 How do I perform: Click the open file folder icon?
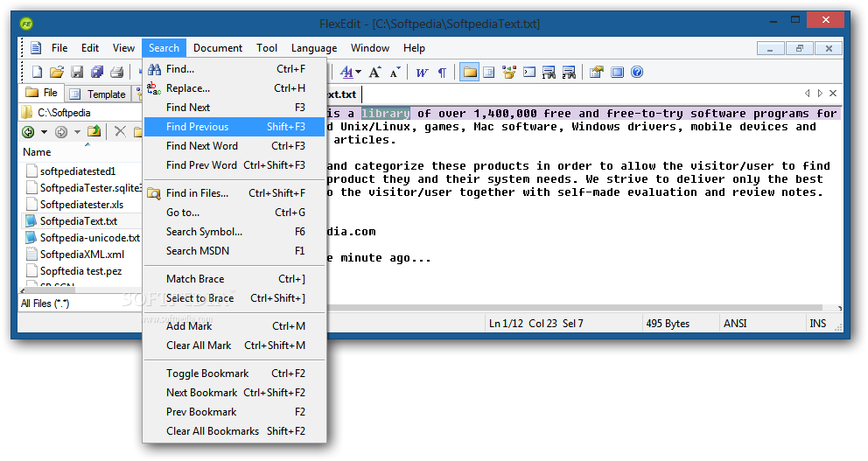[57, 72]
